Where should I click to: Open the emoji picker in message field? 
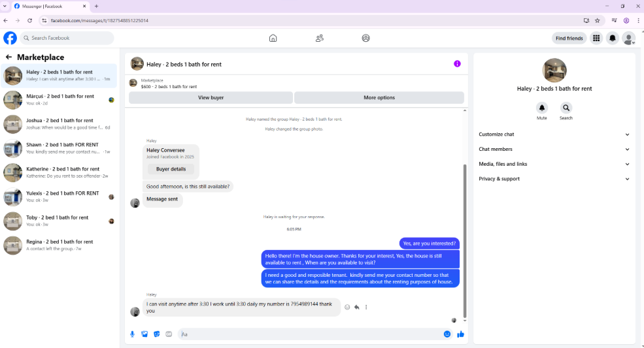[x=447, y=334]
